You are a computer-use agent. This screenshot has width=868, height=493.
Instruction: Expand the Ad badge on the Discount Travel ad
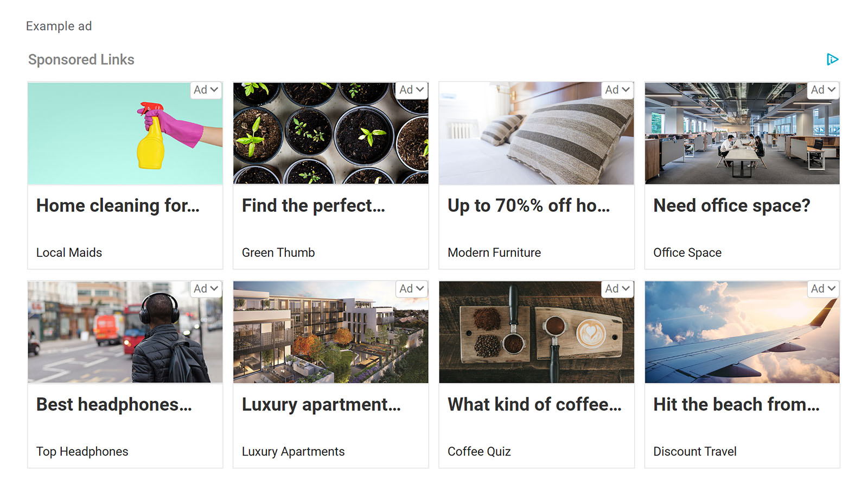click(x=823, y=289)
